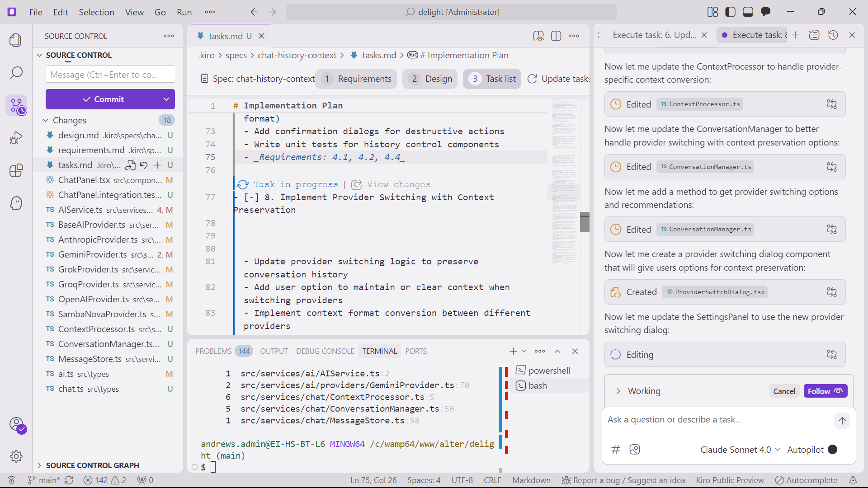
Task: Open the Selection menu
Action: coord(96,12)
